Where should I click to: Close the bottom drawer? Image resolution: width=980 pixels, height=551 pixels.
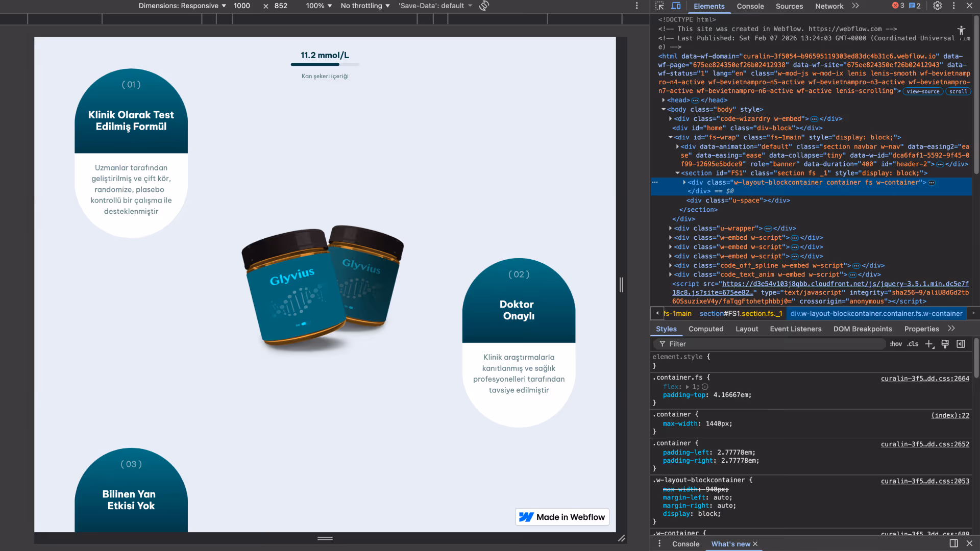point(969,543)
